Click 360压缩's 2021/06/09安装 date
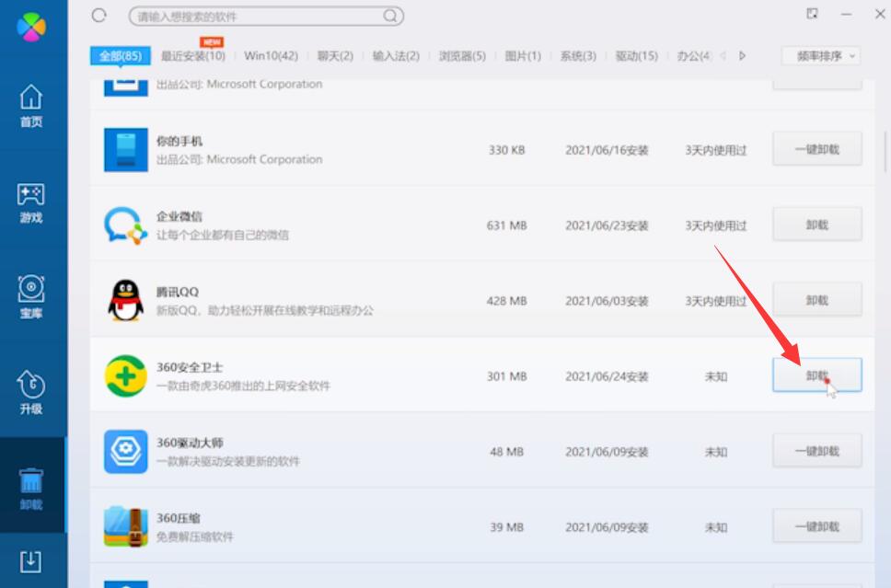The width and height of the screenshot is (891, 588). [x=607, y=527]
